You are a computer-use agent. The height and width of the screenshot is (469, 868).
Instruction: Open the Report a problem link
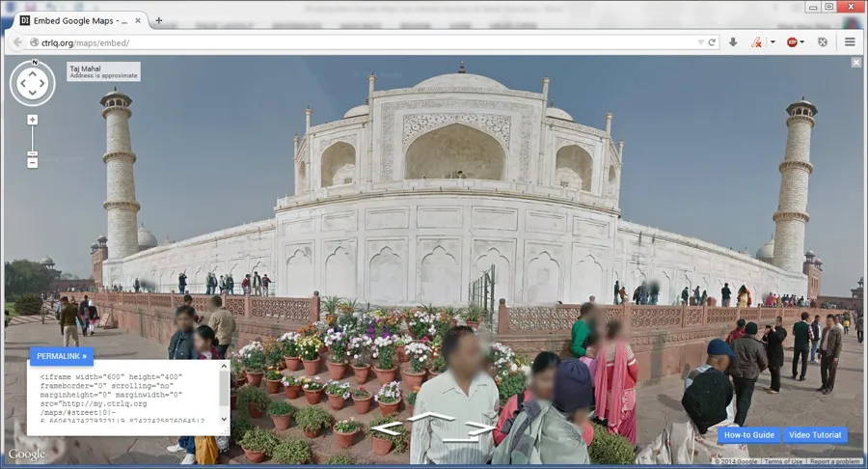click(835, 461)
